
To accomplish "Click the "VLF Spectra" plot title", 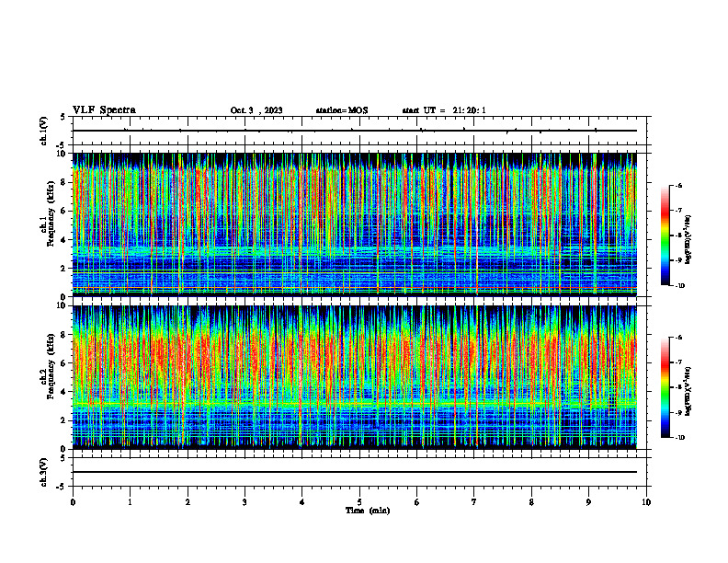I will 105,110.
